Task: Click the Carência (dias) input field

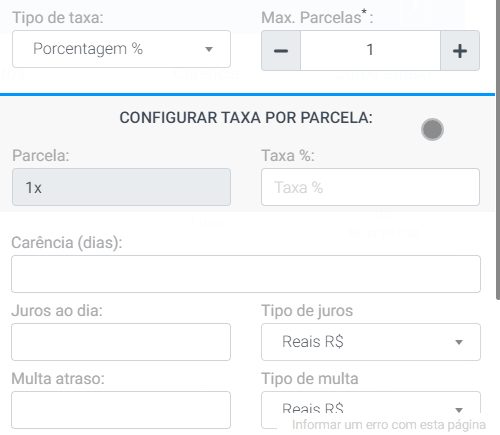Action: (x=246, y=274)
